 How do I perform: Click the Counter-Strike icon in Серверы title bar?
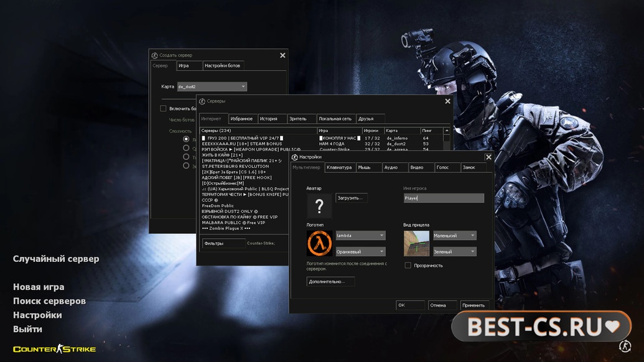[x=202, y=101]
